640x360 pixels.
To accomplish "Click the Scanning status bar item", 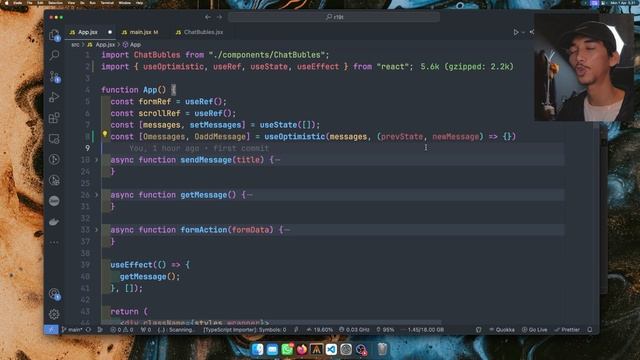I will pyautogui.click(x=175, y=330).
